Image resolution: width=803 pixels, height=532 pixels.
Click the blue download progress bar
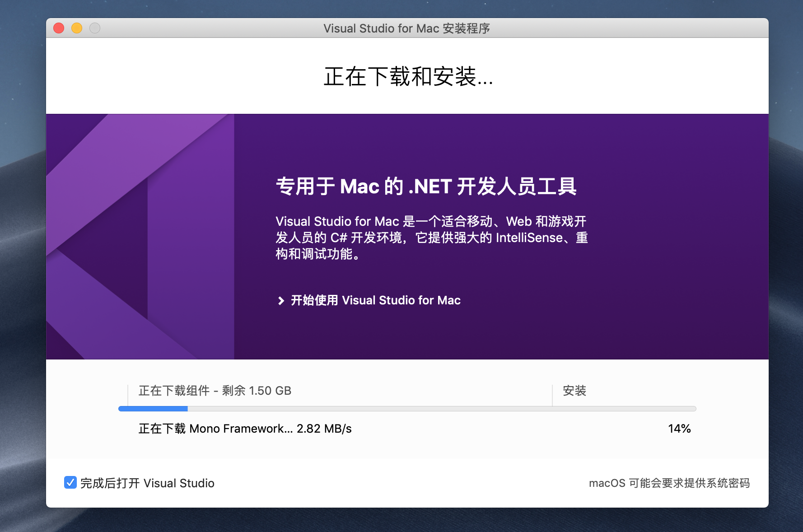pyautogui.click(x=407, y=409)
